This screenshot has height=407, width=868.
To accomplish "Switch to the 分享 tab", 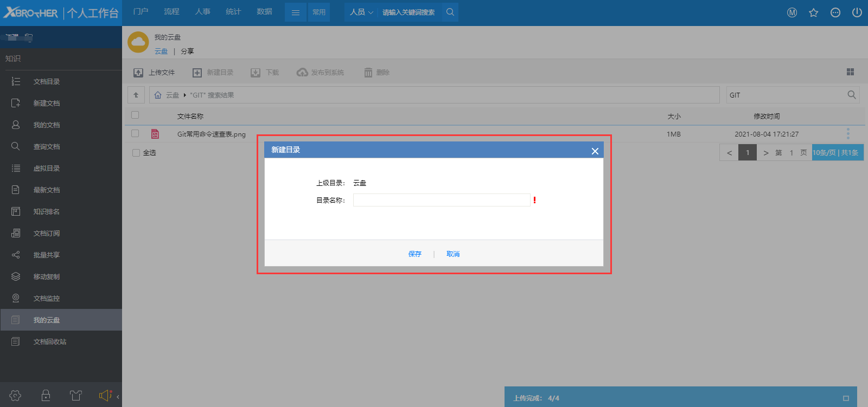I will 187,51.
